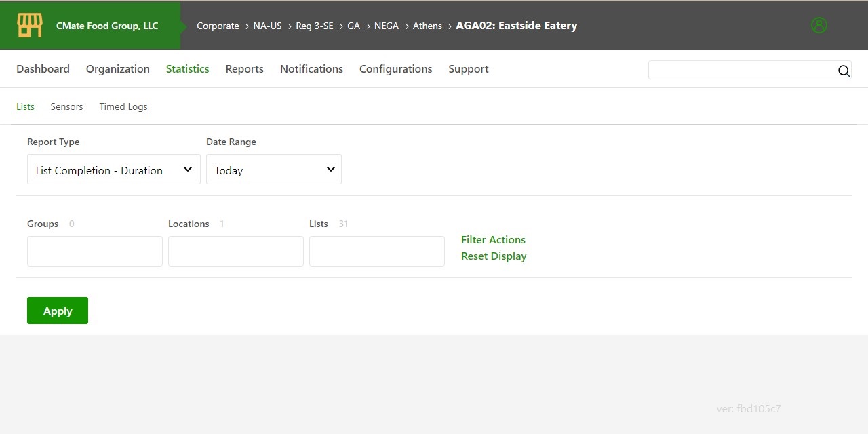Screen dimensions: 868x434
Task: Open the Configurations menu item
Action: pos(395,69)
